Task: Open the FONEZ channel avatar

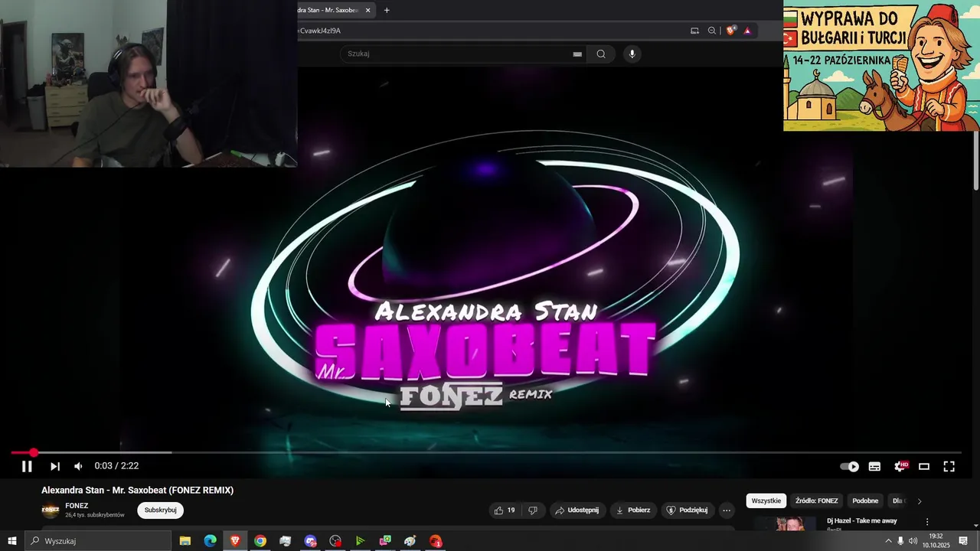Action: [51, 510]
